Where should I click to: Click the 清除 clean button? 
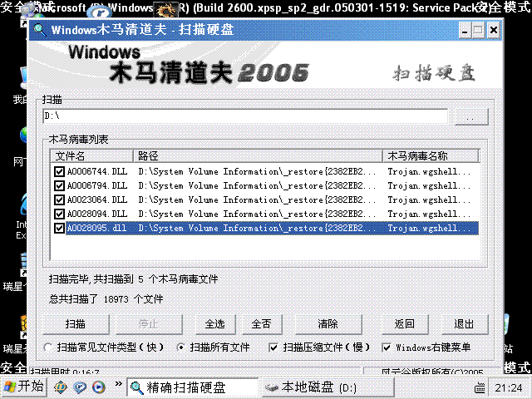(x=328, y=324)
